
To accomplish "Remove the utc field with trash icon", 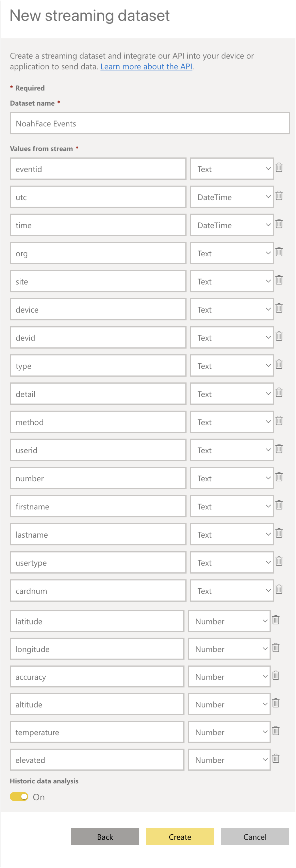I will (x=279, y=196).
